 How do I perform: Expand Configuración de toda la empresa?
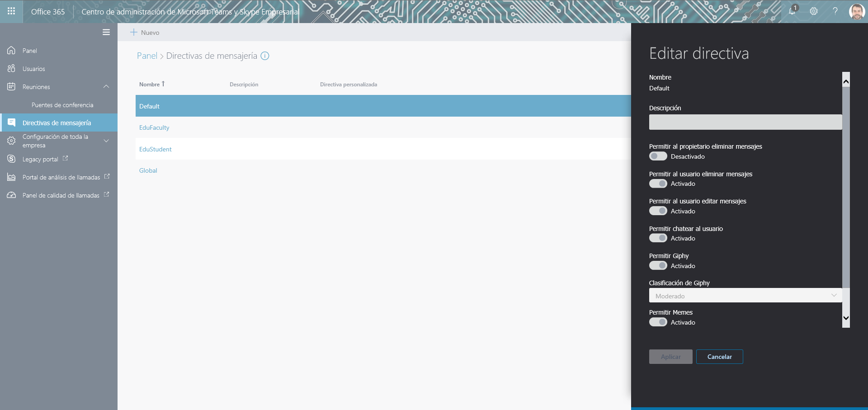[106, 141]
